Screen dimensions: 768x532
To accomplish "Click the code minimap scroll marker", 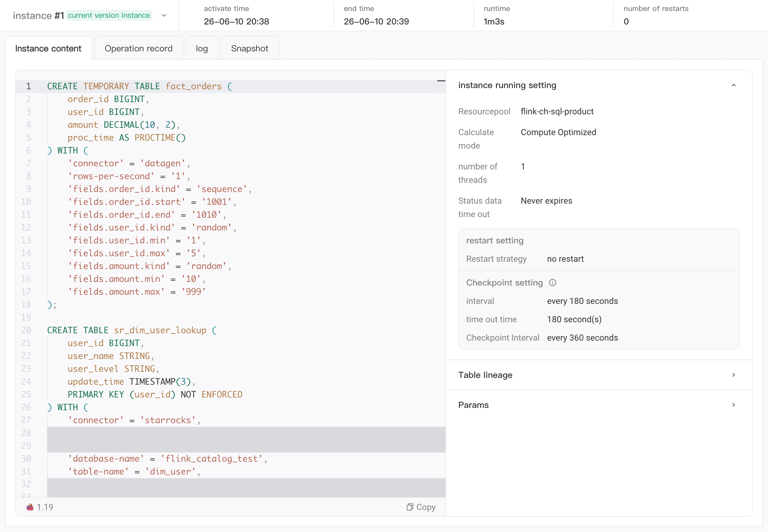I will coord(441,81).
